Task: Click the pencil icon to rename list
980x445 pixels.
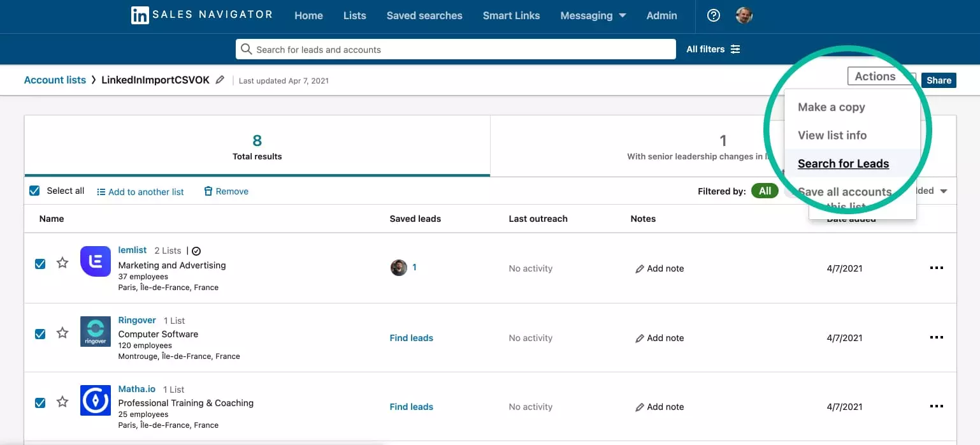Action: pyautogui.click(x=220, y=80)
